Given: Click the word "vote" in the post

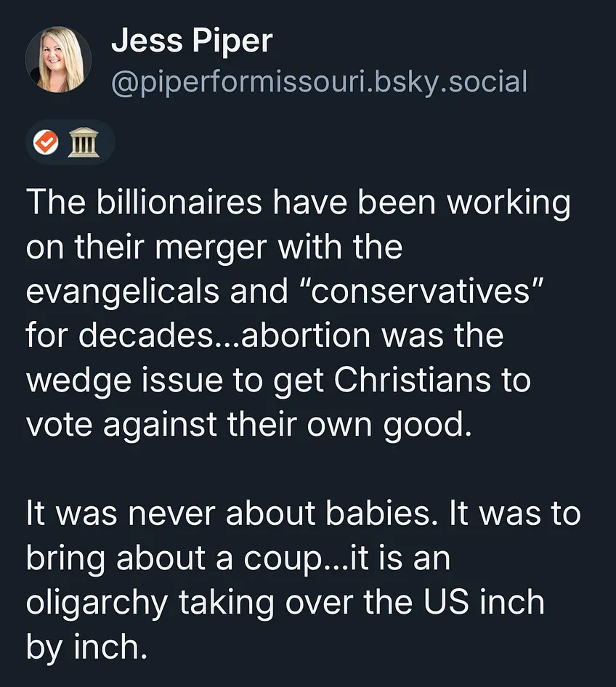Looking at the screenshot, I should point(57,425).
